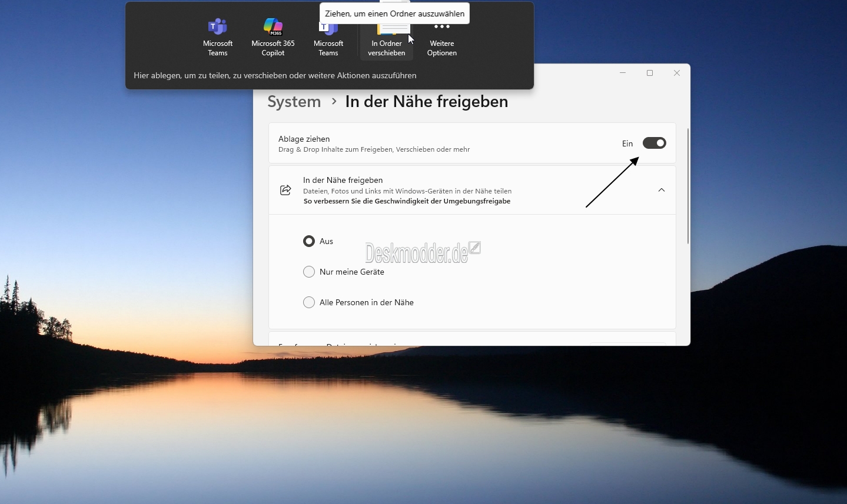The height and width of the screenshot is (504, 847).
Task: Click the 'Ablage ziehen' setting label
Action: point(304,139)
